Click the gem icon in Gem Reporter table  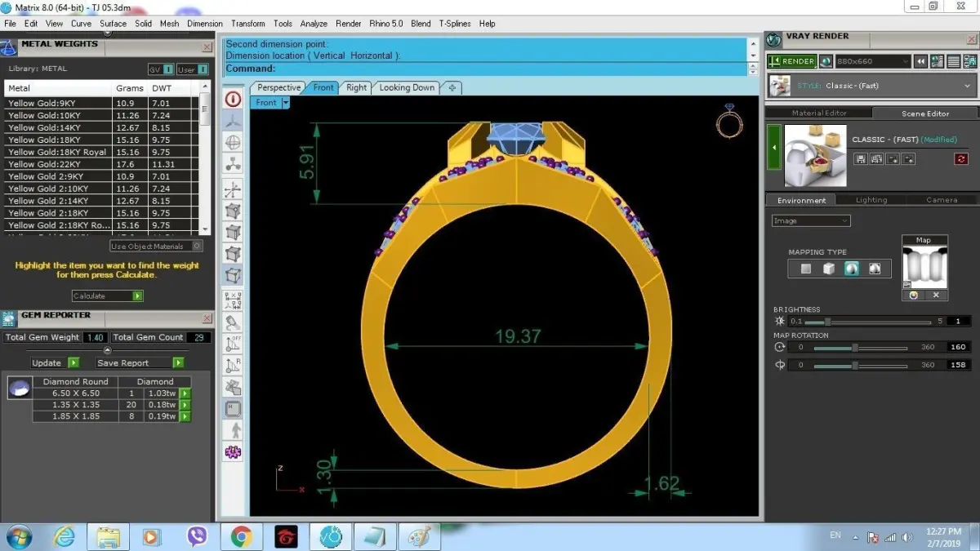coord(19,389)
